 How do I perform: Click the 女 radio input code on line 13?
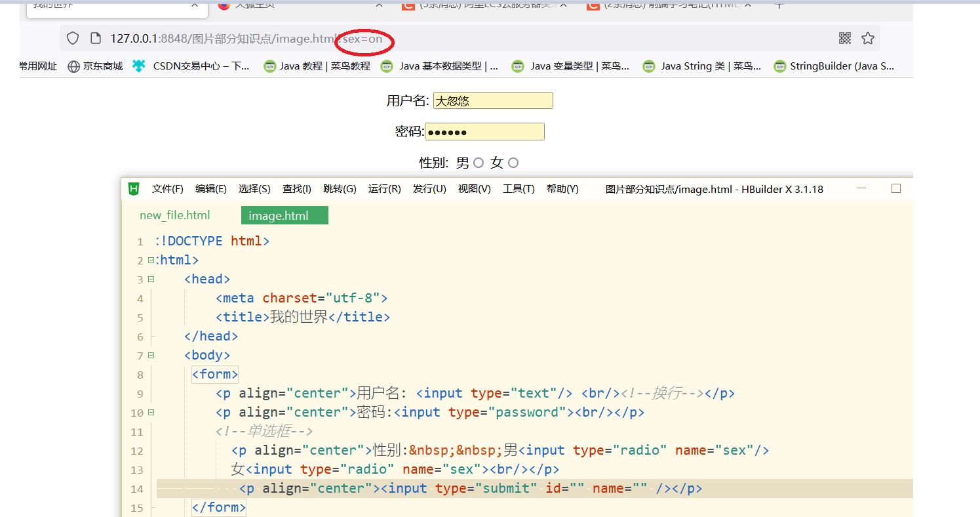[395, 469]
